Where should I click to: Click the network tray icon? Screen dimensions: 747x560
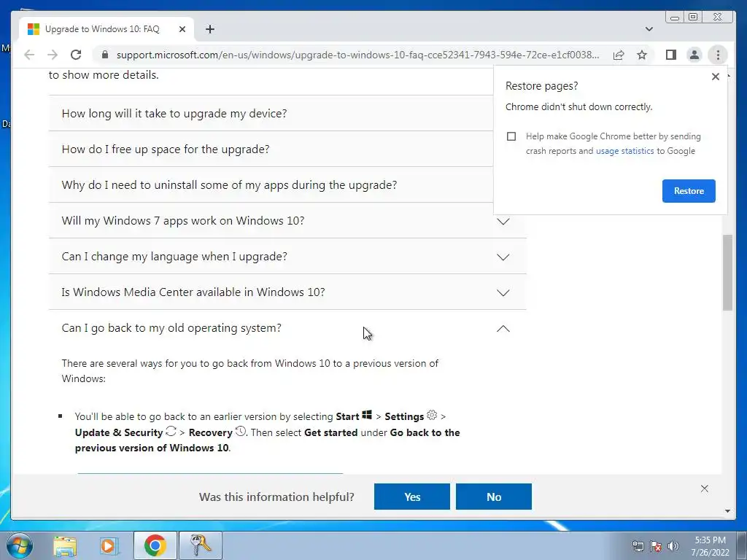point(638,546)
